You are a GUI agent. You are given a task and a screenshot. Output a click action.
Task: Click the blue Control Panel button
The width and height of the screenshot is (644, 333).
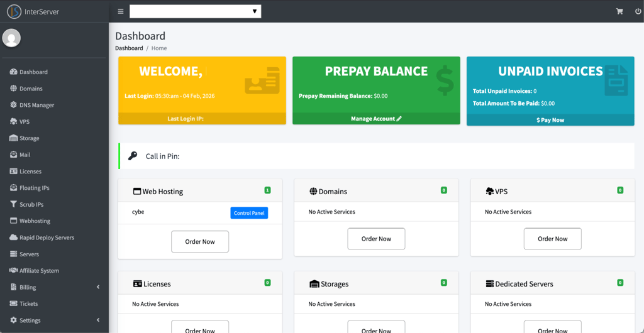click(x=249, y=213)
